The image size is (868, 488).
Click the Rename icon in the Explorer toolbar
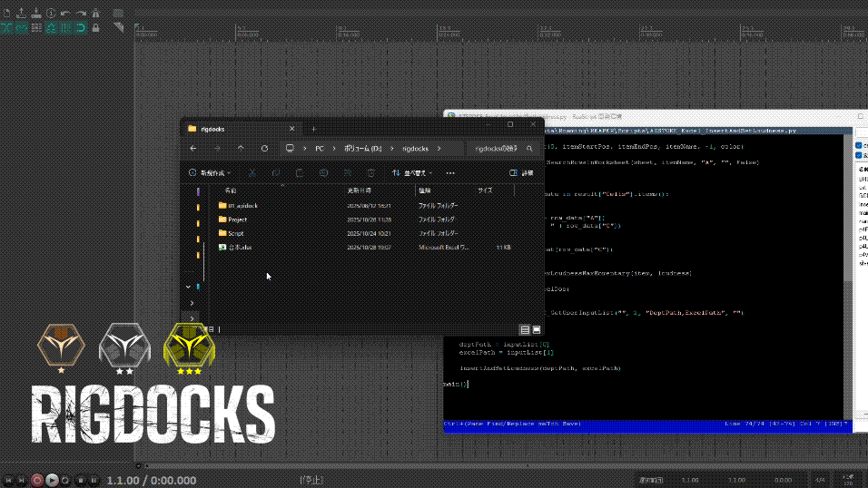tap(323, 173)
